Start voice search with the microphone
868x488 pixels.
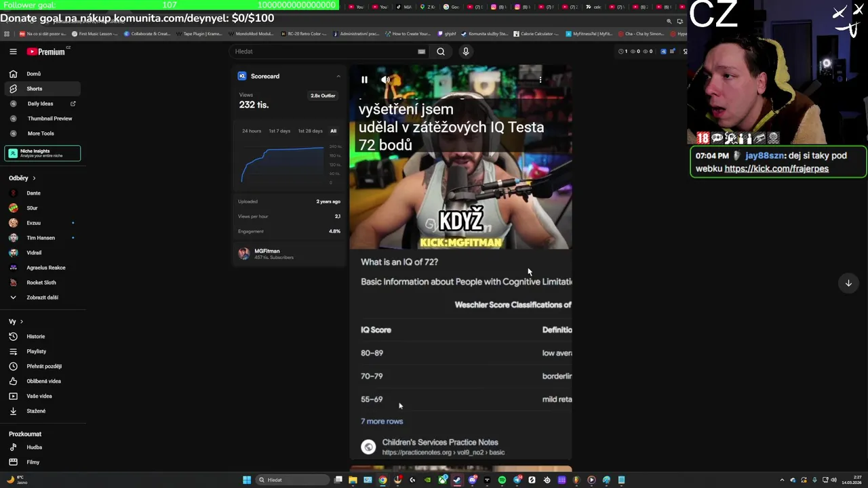coord(465,52)
